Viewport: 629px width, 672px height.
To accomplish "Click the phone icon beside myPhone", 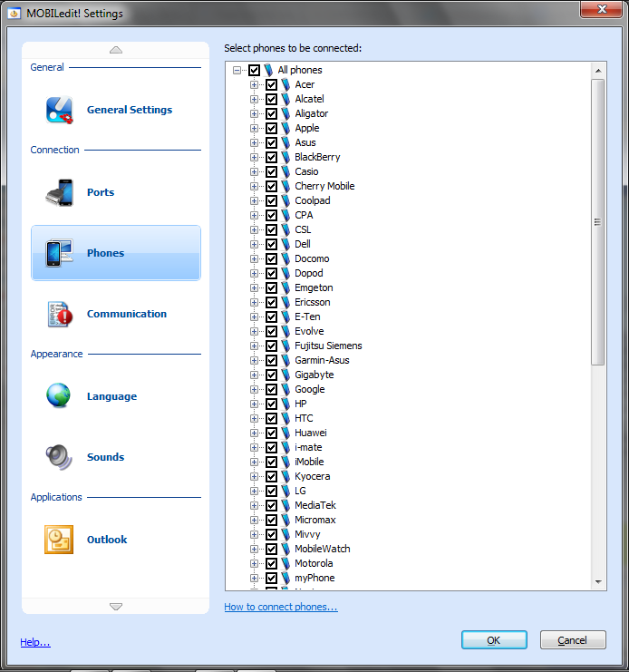I will pyautogui.click(x=285, y=578).
